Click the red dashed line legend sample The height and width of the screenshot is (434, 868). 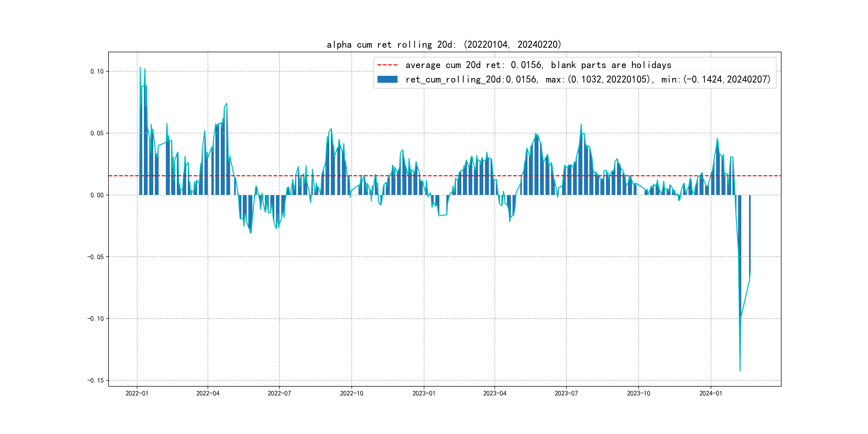point(387,65)
